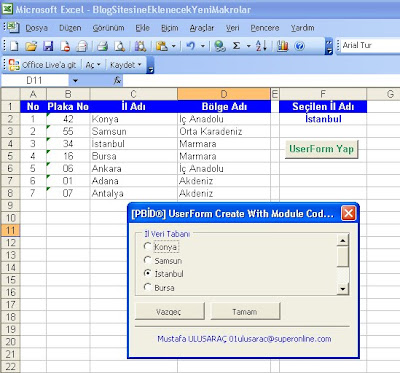Click the blue Help question mark icon
This screenshot has width=400, height=373.
(x=300, y=46)
